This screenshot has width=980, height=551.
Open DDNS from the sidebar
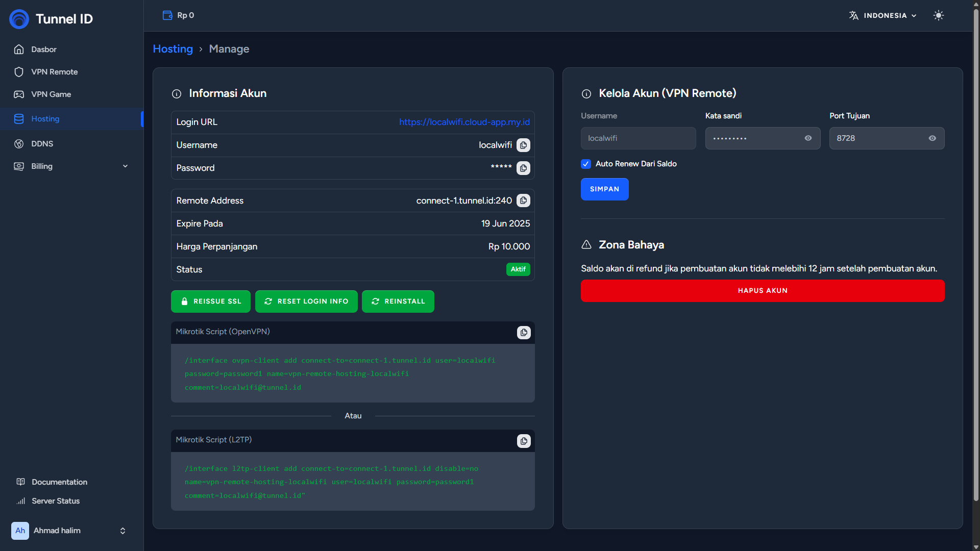click(42, 144)
